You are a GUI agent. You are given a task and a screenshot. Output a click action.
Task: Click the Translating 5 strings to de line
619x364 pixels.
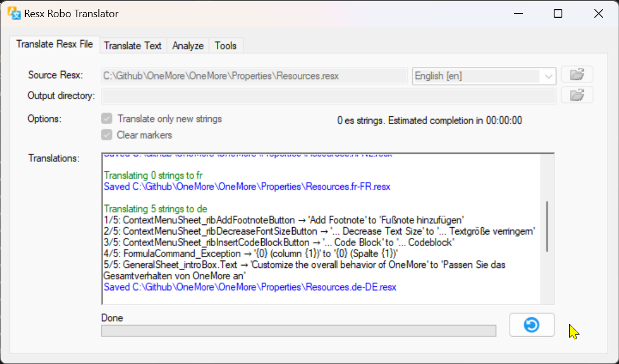[155, 209]
